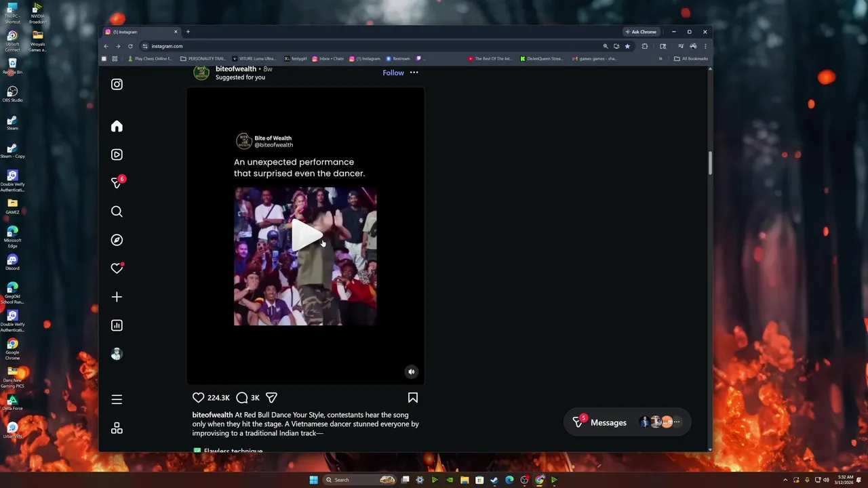
Task: Click message avatars in Messages bar
Action: coord(659,422)
